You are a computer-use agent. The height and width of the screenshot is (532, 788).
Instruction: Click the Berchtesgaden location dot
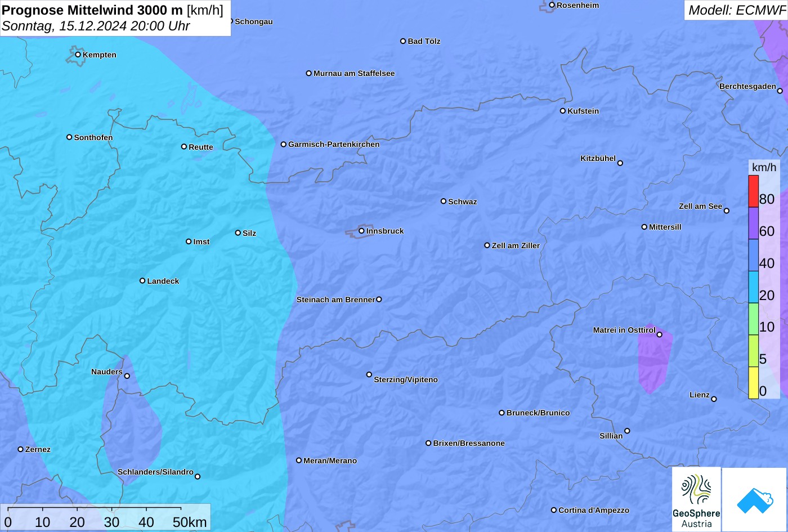pyautogui.click(x=780, y=91)
